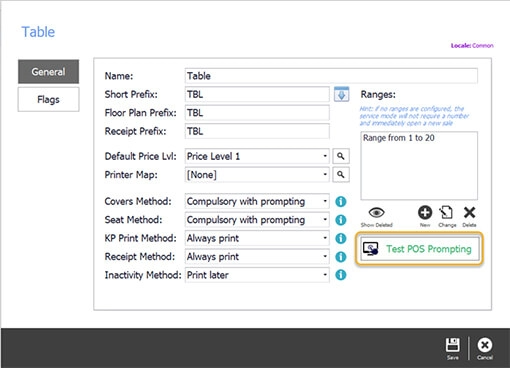Show info for Covers Method

[x=340, y=201]
